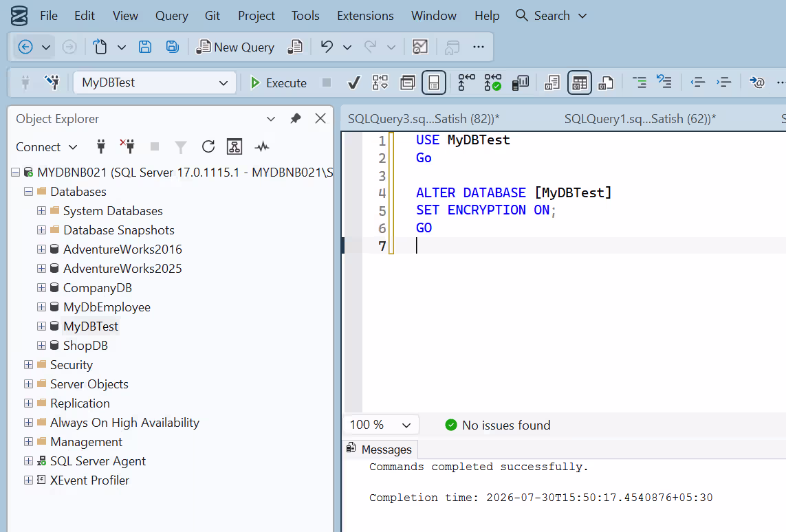Select the Messages results tab
Viewport: 786px width, 532px height.
click(x=380, y=450)
